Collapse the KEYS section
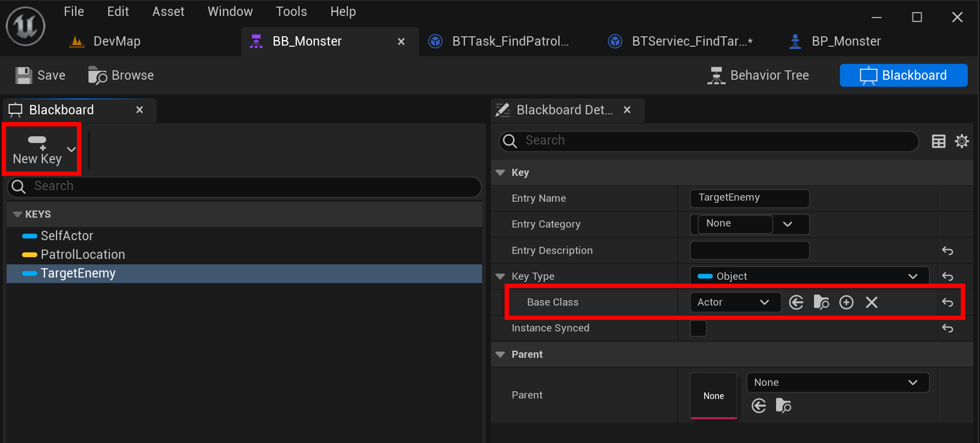The width and height of the screenshot is (980, 443). [18, 214]
